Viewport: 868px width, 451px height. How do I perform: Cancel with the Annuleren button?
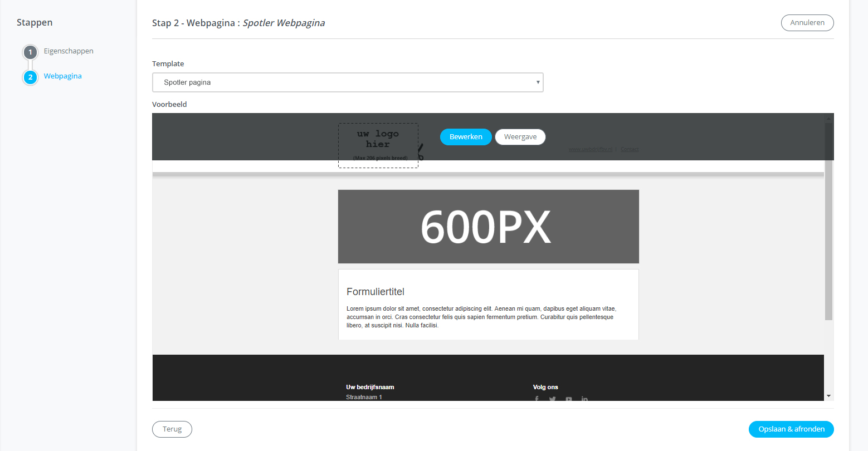807,23
